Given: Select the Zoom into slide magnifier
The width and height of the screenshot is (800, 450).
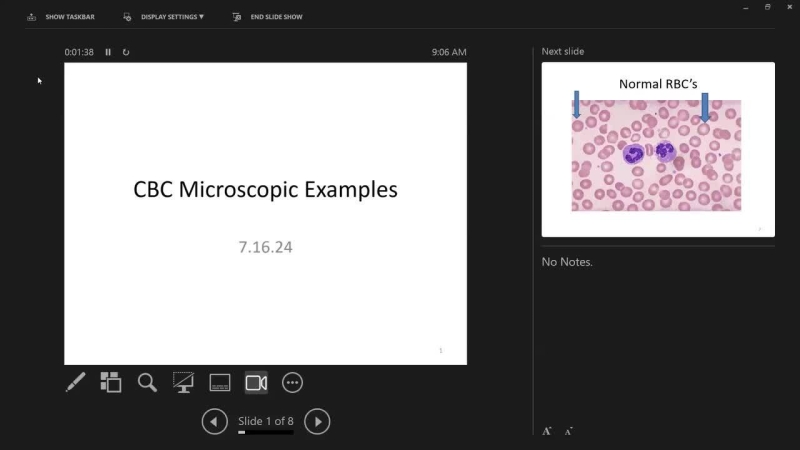Looking at the screenshot, I should coord(147,382).
